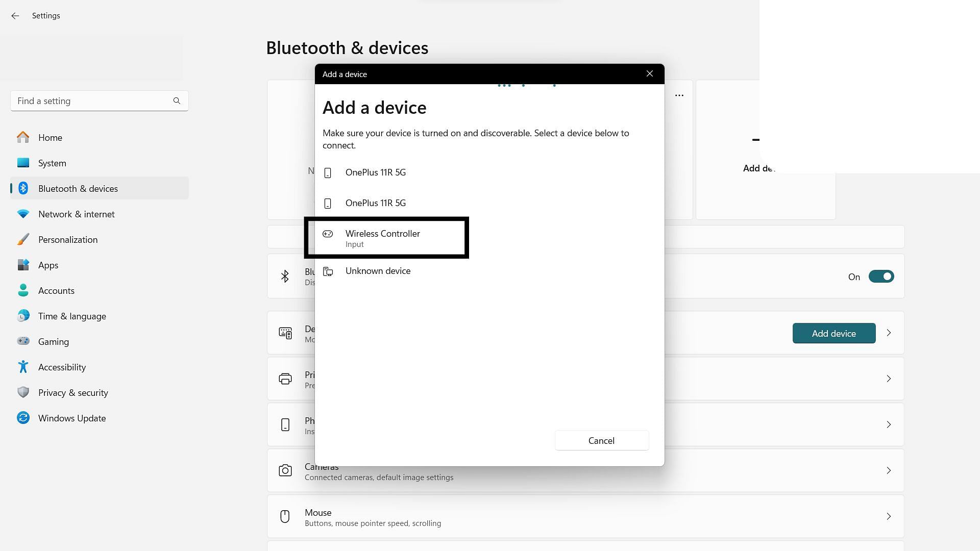
Task: Click the Add device button
Action: point(834,333)
